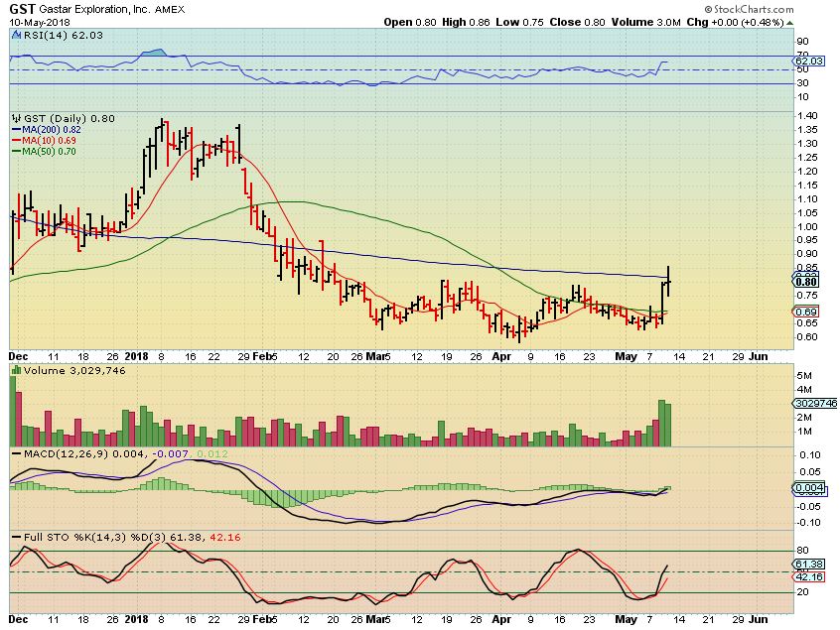
Task: Click the green up-triangle beside Chg
Action: [x=790, y=23]
